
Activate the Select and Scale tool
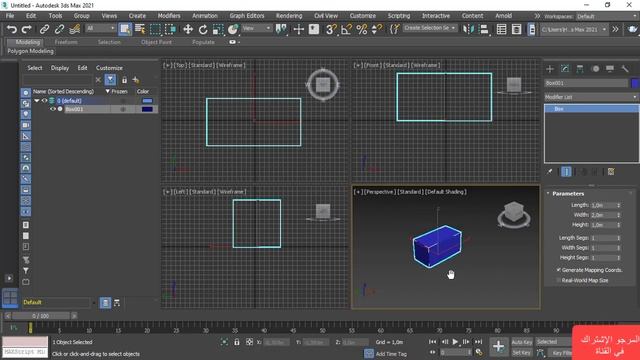click(x=218, y=29)
